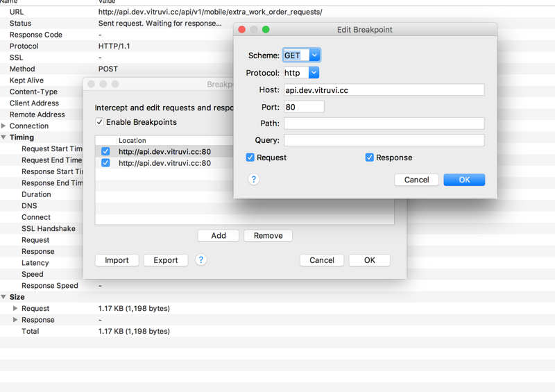This screenshot has height=392, width=555.
Task: Close the Edit Breakpoint dialog via red button
Action: pos(242,29)
